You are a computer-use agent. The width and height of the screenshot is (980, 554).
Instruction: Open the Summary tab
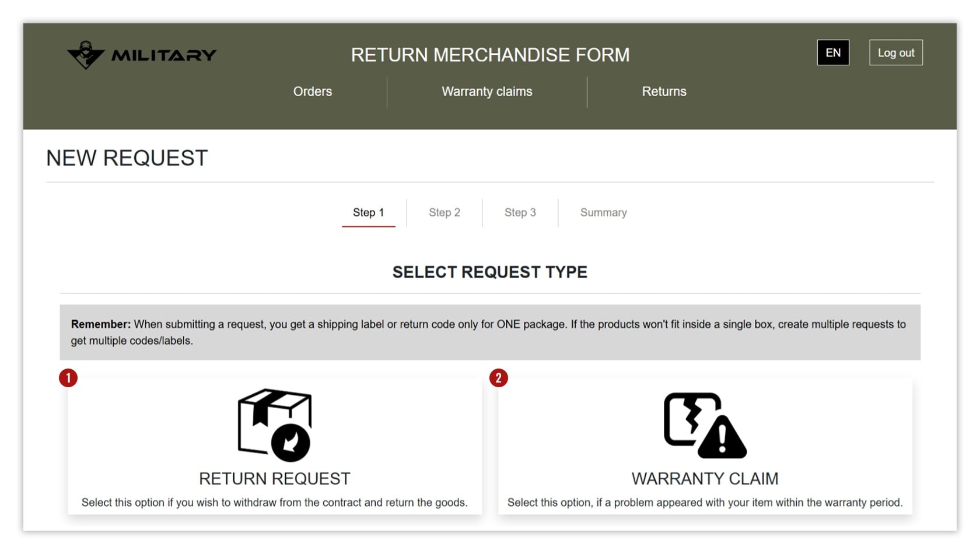tap(604, 213)
